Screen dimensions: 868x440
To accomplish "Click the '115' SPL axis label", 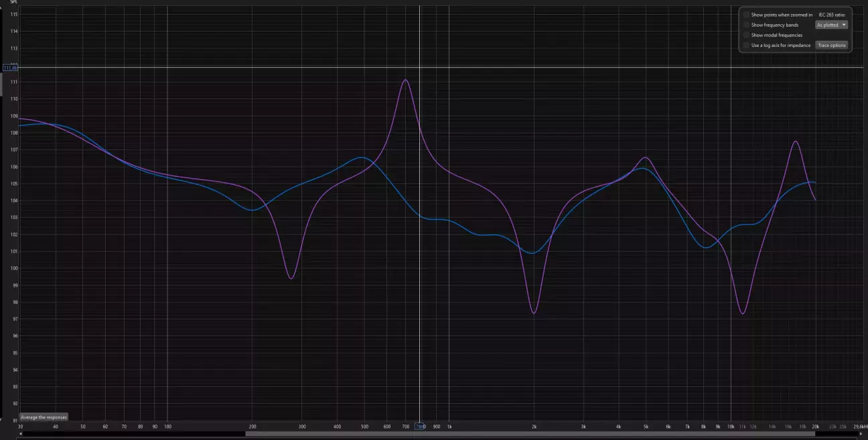I will (14, 14).
